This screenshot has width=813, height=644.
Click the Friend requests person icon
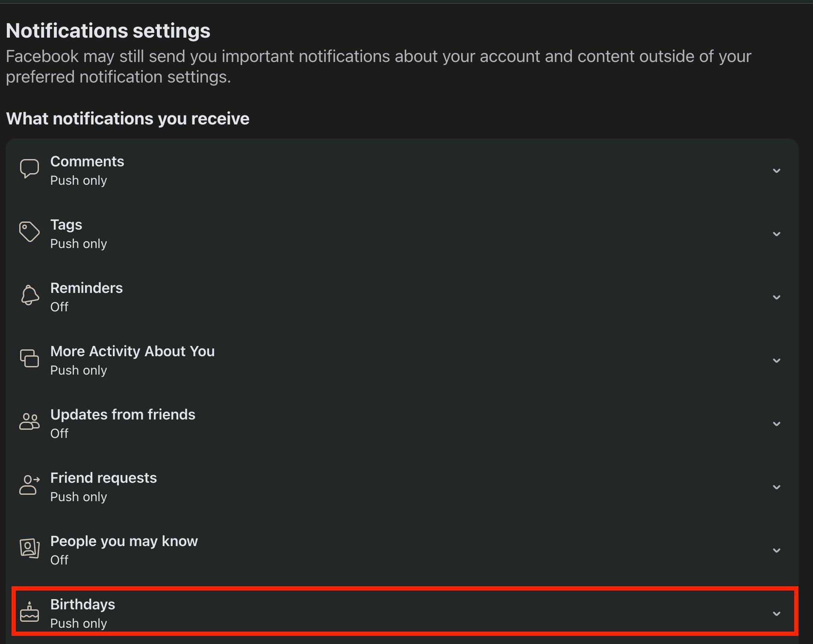click(29, 485)
